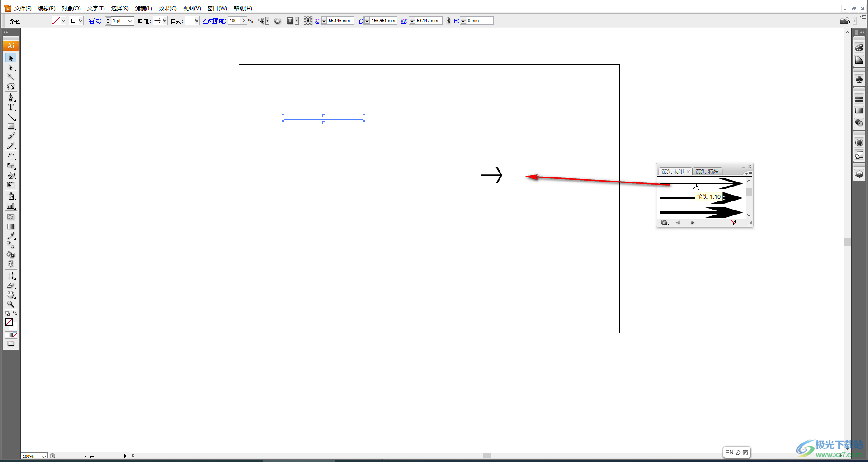This screenshot has width=868, height=462.
Task: Select the Scale tool
Action: pyautogui.click(x=11, y=166)
